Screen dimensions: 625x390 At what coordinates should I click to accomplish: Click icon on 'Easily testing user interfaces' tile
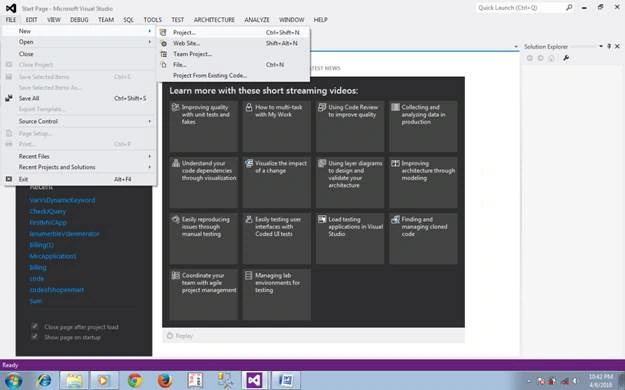pos(249,219)
